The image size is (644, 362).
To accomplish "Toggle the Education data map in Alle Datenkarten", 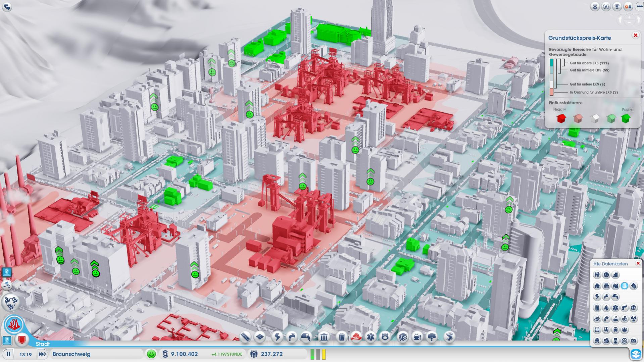I will pyautogui.click(x=633, y=308).
